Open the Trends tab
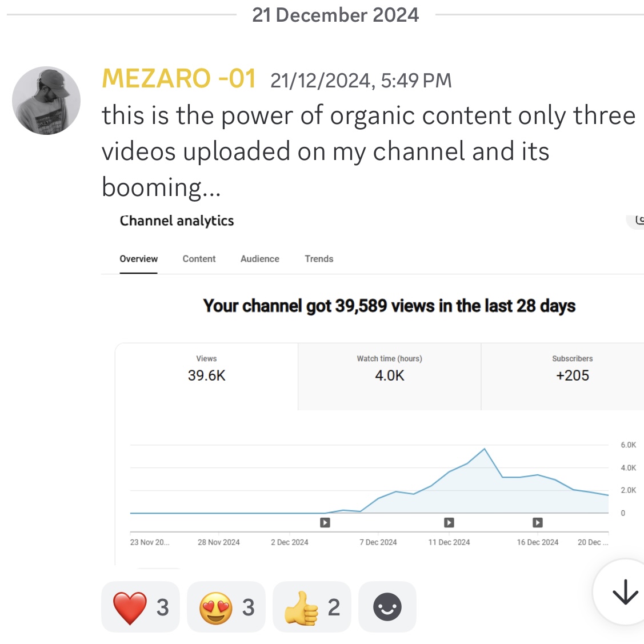 tap(319, 259)
